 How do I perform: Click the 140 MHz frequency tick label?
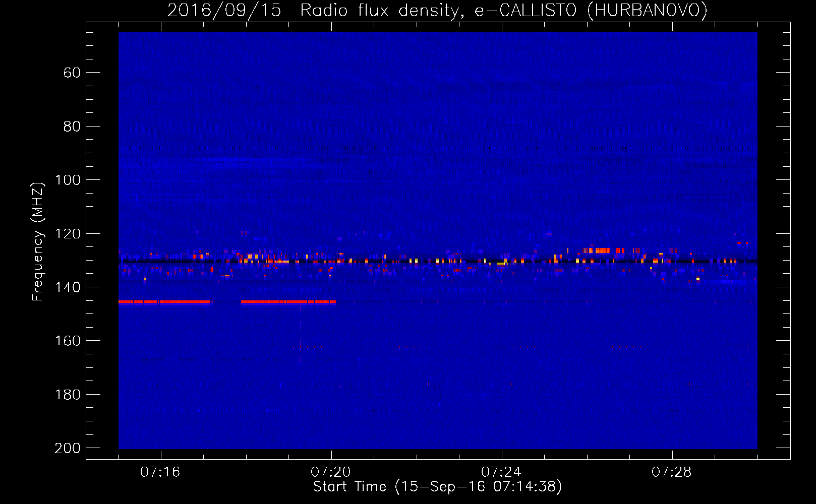pos(68,287)
